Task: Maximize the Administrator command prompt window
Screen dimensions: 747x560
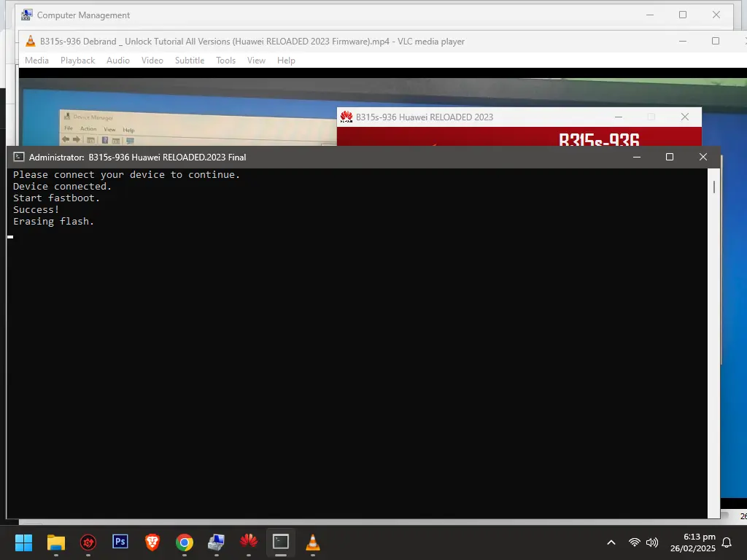Action: pos(670,157)
